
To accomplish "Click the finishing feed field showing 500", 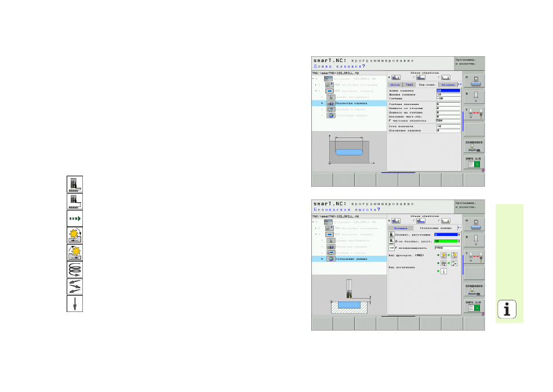I will pyautogui.click(x=448, y=121).
